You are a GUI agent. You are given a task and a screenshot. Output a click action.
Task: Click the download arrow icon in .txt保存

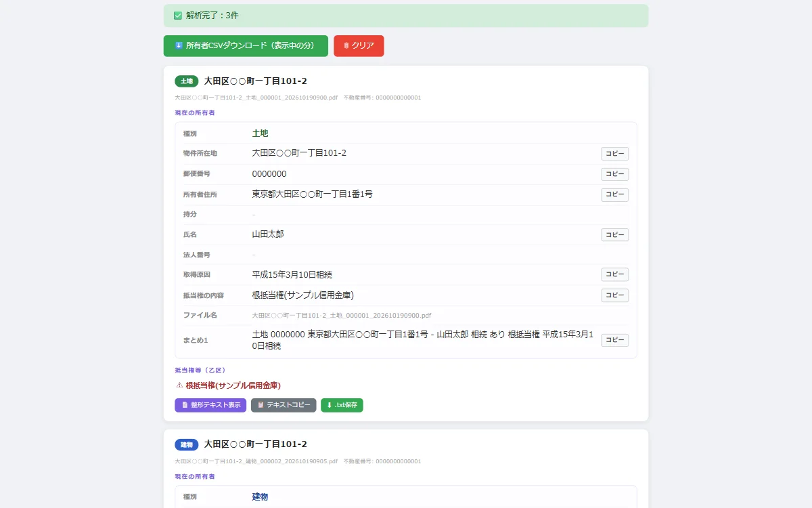[330, 405]
